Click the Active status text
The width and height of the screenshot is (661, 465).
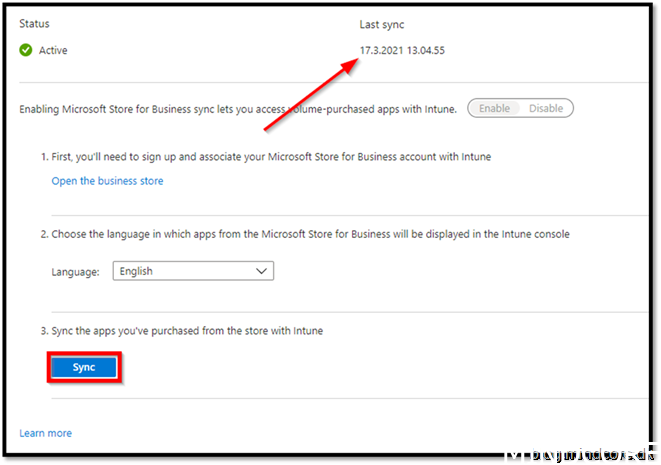[53, 50]
